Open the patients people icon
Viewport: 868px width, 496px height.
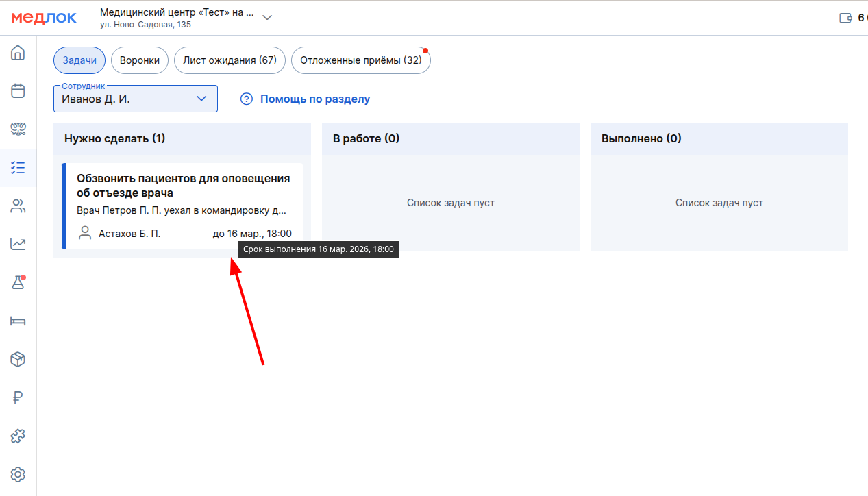pos(18,206)
